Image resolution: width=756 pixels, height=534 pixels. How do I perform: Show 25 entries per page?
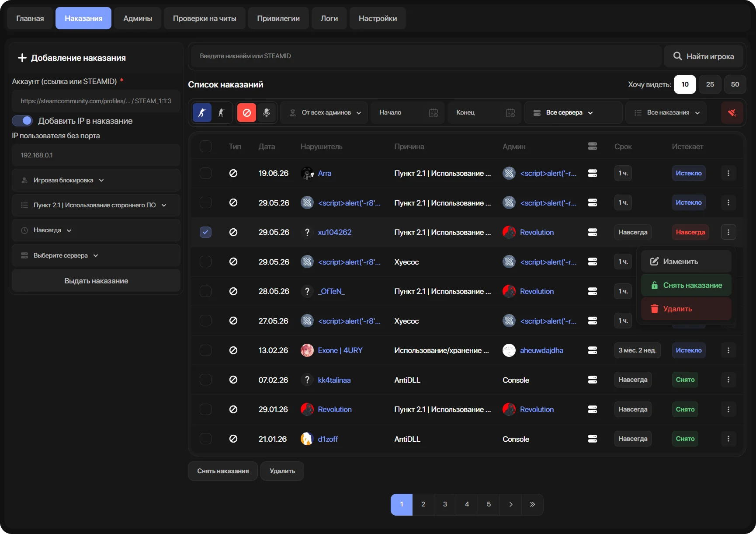tap(710, 84)
